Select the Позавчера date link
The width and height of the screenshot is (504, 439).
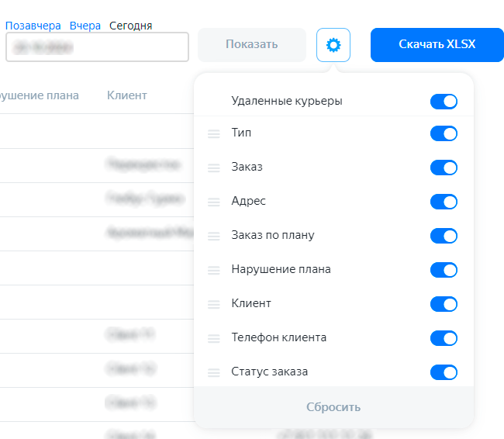33,26
